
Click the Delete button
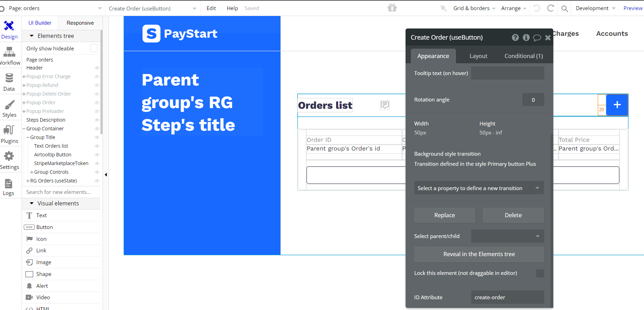tap(513, 215)
